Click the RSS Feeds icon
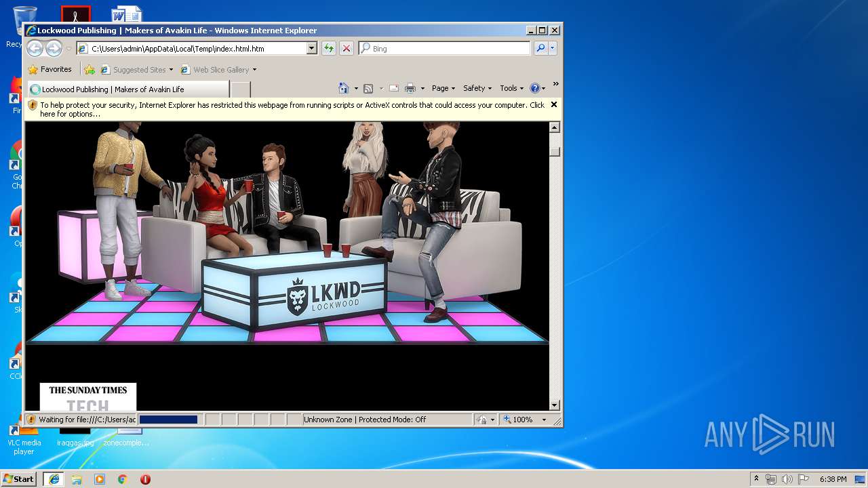 368,88
